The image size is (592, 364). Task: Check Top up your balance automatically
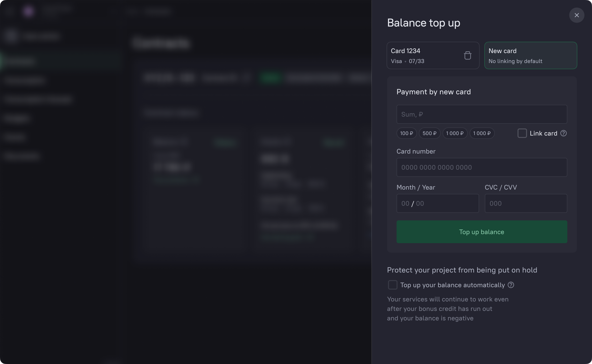(393, 285)
